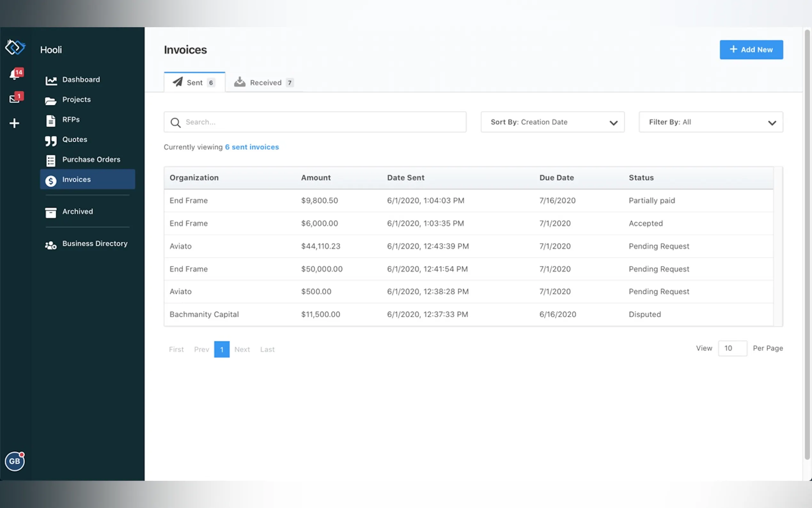Go to Projects in sidebar

76,100
